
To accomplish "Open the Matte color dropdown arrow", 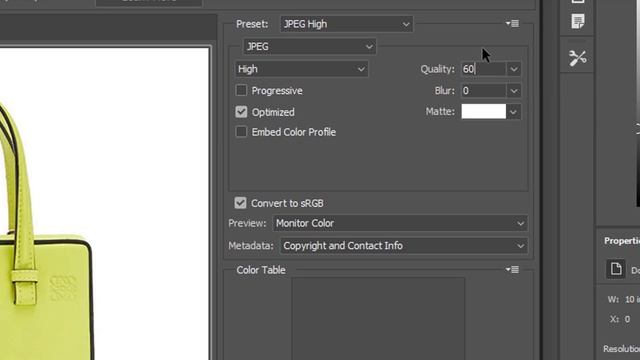I will pyautogui.click(x=513, y=111).
